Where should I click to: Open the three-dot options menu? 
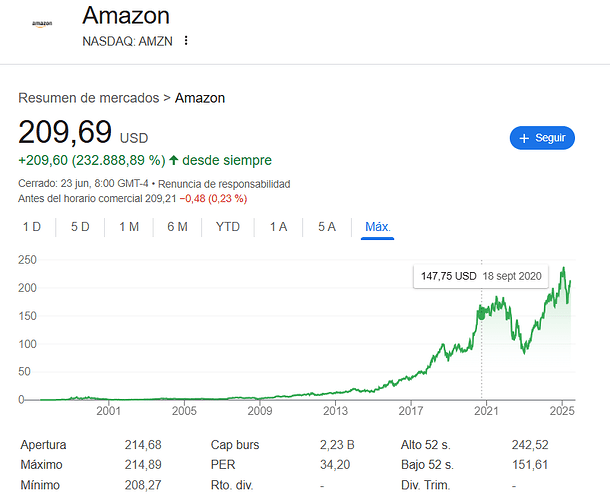tap(186, 41)
